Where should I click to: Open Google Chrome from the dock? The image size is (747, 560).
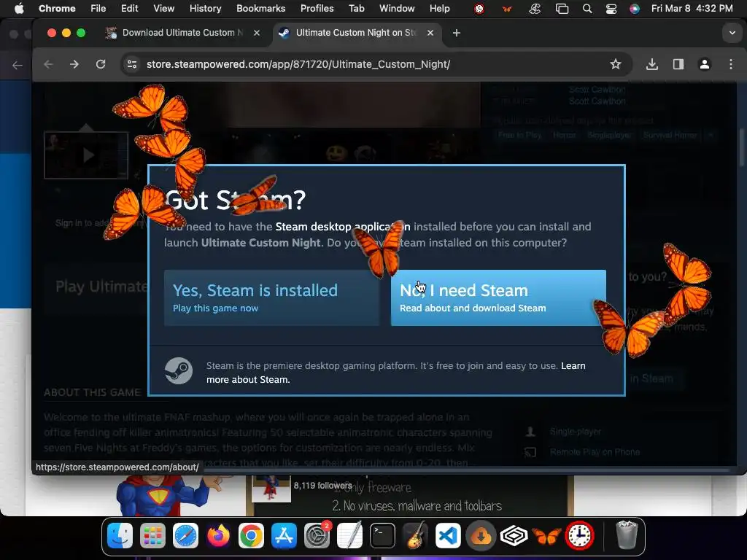[x=251, y=536]
